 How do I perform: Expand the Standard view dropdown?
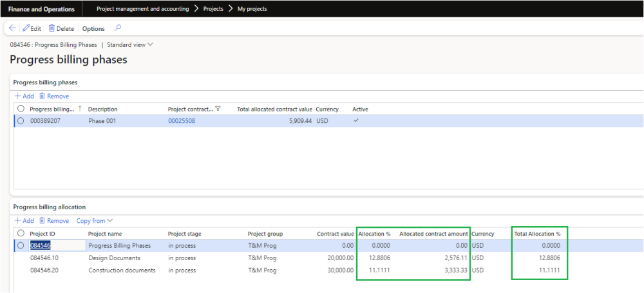click(x=130, y=45)
